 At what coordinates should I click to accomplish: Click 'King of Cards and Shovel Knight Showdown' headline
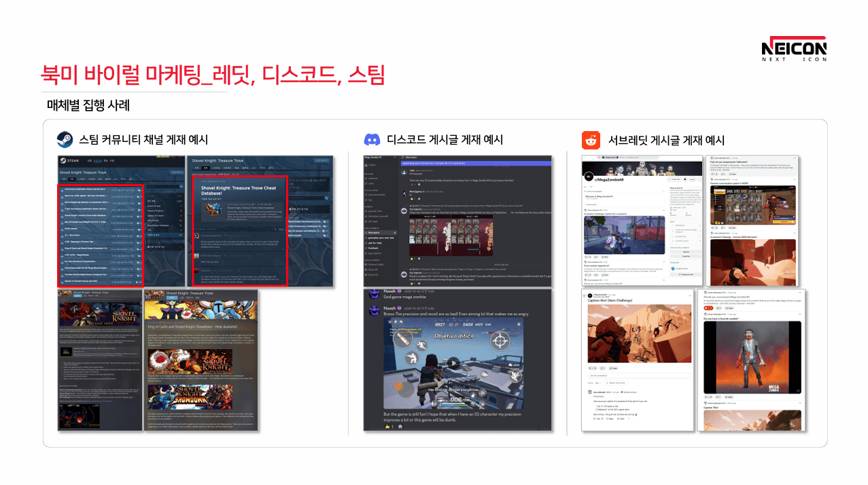coord(192,327)
